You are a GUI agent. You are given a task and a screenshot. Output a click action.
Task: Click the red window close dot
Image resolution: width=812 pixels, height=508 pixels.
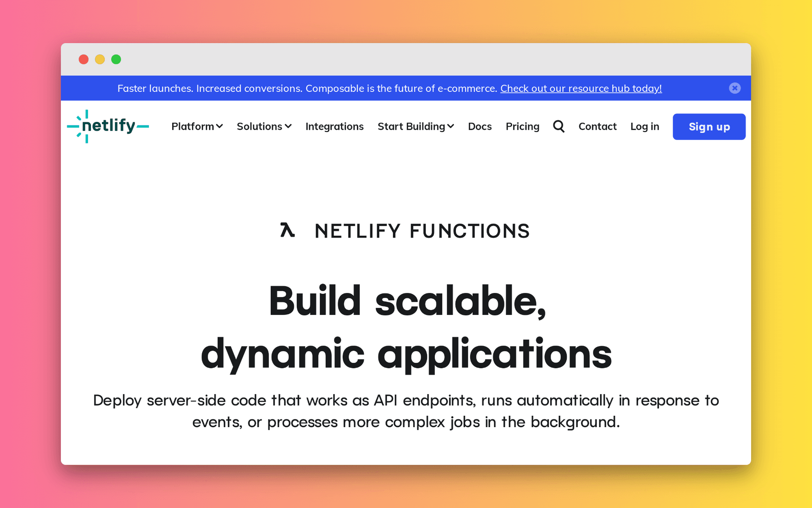[84, 59]
